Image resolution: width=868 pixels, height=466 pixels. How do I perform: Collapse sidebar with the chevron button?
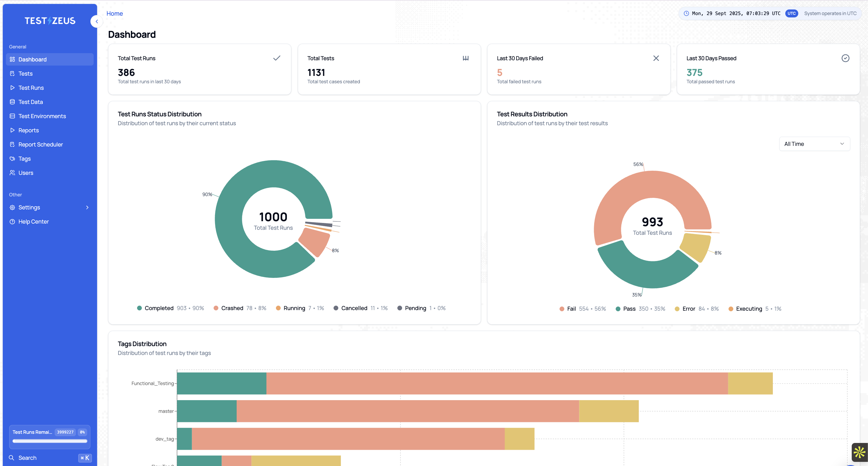coord(96,21)
